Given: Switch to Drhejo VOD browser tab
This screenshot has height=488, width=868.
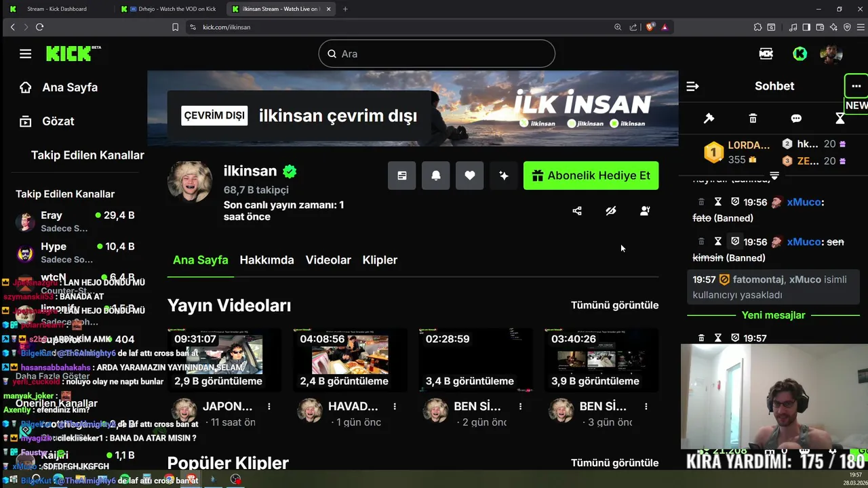Looking at the screenshot, I should click(x=170, y=9).
